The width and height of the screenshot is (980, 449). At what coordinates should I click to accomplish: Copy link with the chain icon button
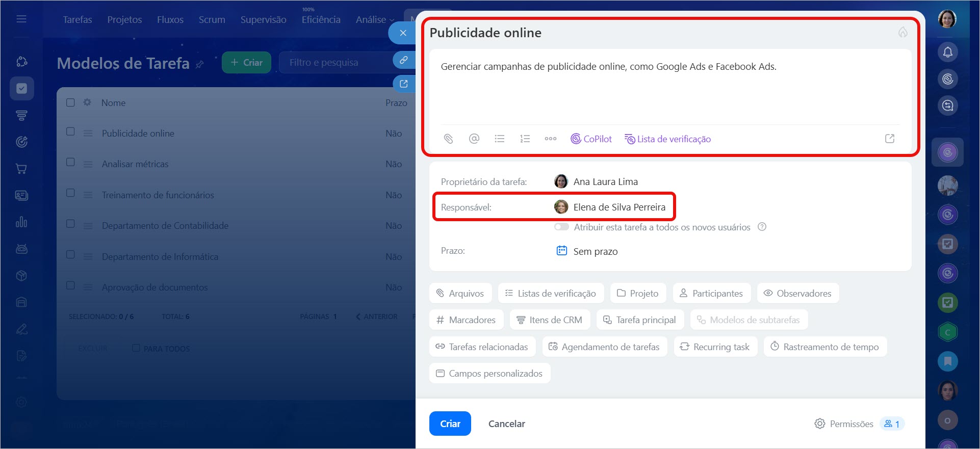403,60
